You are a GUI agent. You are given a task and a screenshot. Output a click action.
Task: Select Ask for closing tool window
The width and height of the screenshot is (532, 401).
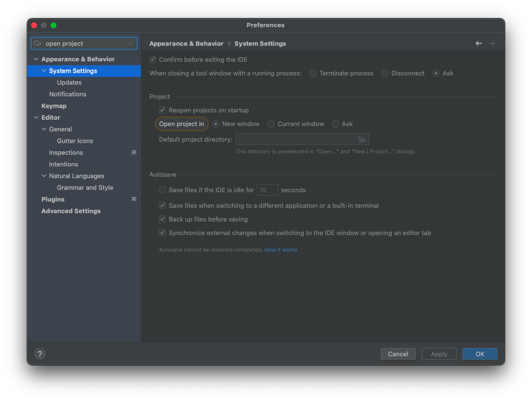[436, 73]
